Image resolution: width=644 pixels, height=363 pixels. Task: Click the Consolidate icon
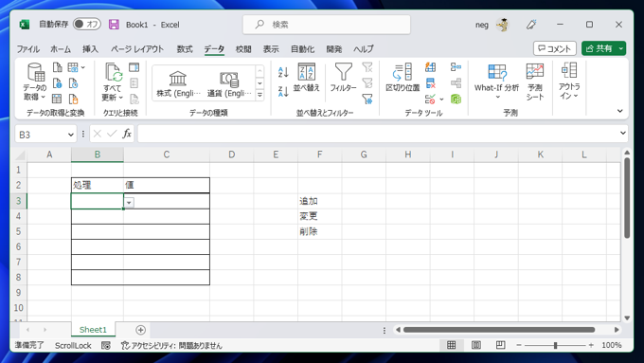tap(456, 67)
